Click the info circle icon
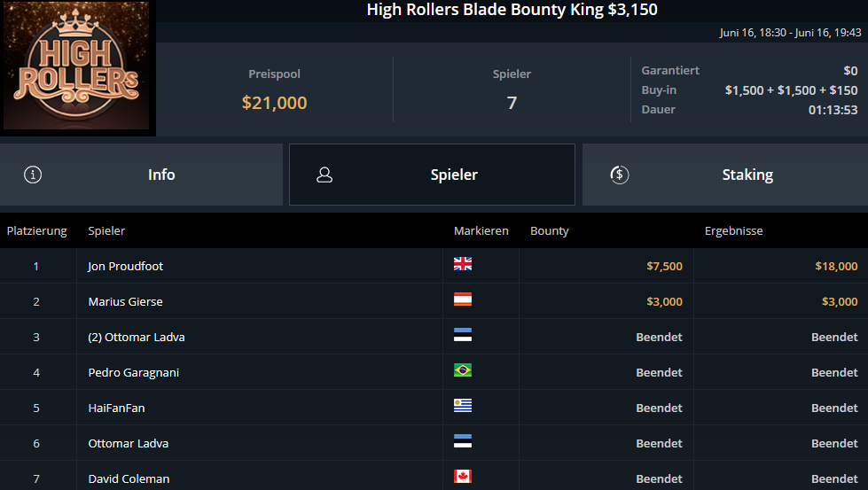The height and width of the screenshot is (490, 868). pos(33,175)
